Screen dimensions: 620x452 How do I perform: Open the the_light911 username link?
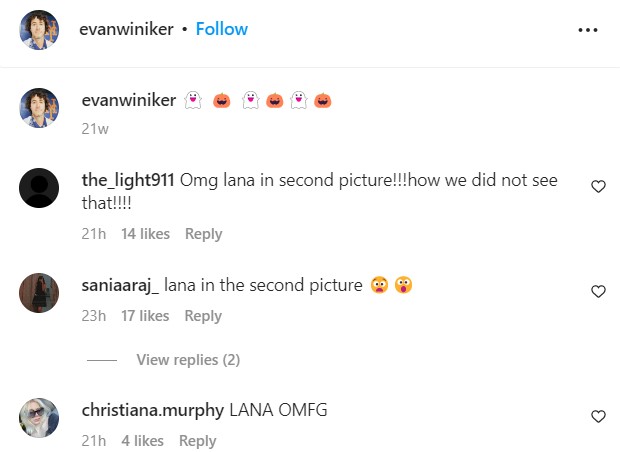click(128, 180)
